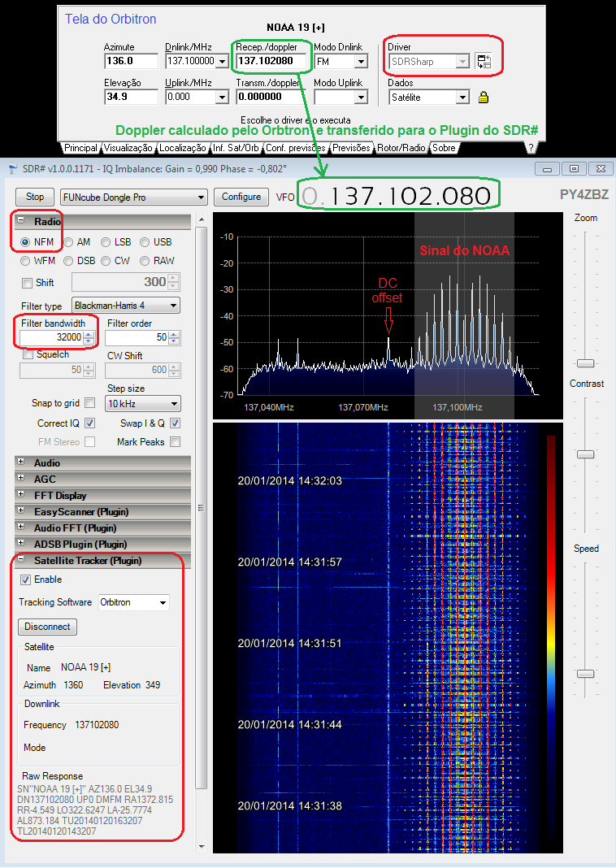Click the left panel scroll up arrow

pyautogui.click(x=202, y=219)
